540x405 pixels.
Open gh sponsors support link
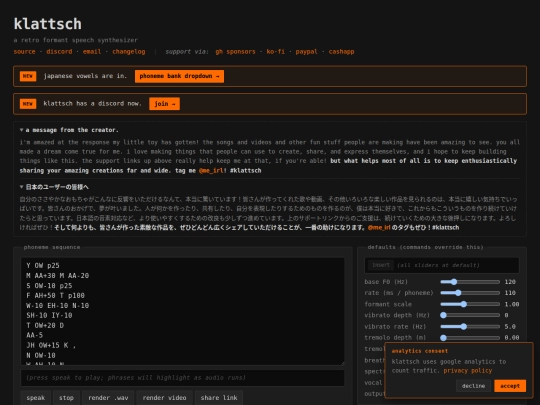point(236,52)
